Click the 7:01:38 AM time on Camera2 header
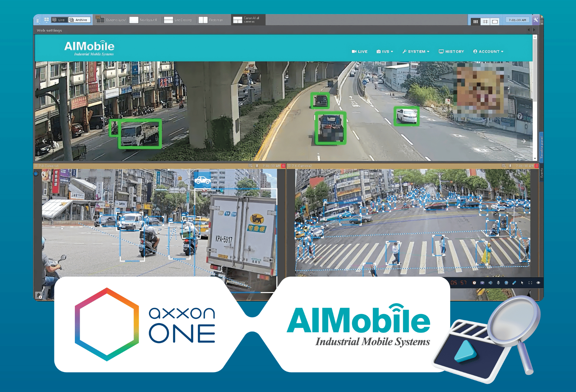Image resolution: width=576 pixels, height=392 pixels. pyautogui.click(x=525, y=166)
